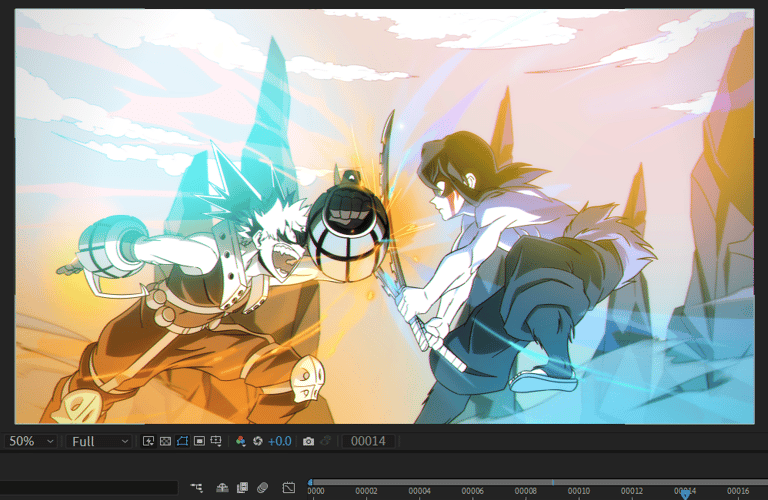Image resolution: width=768 pixels, height=500 pixels.
Task: Open the 50% magnification ratio dropdown
Action: coord(30,441)
